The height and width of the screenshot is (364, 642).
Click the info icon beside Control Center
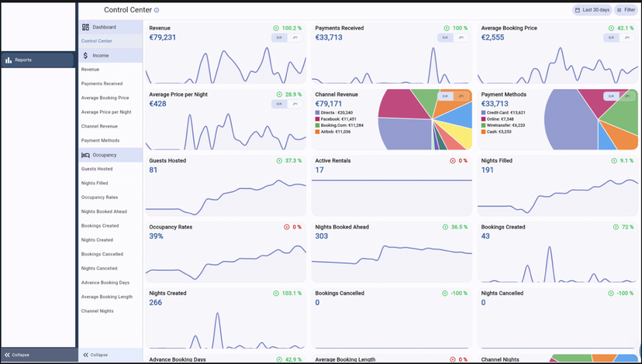click(x=157, y=11)
